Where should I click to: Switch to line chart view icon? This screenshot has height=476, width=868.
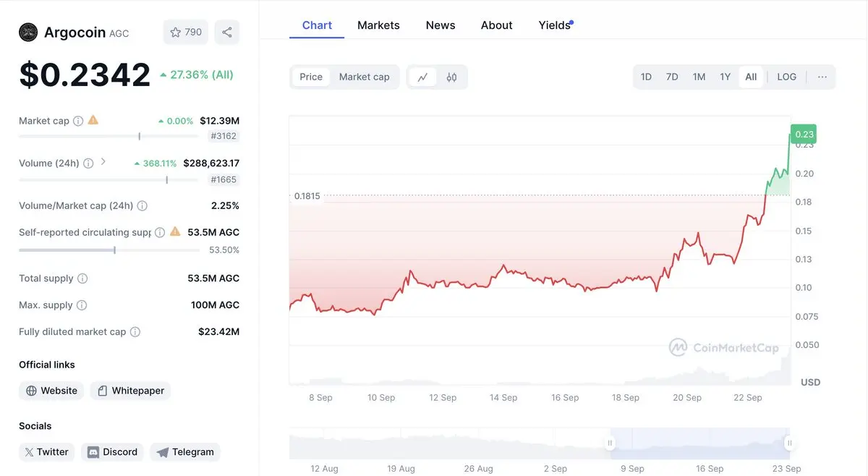click(x=422, y=77)
